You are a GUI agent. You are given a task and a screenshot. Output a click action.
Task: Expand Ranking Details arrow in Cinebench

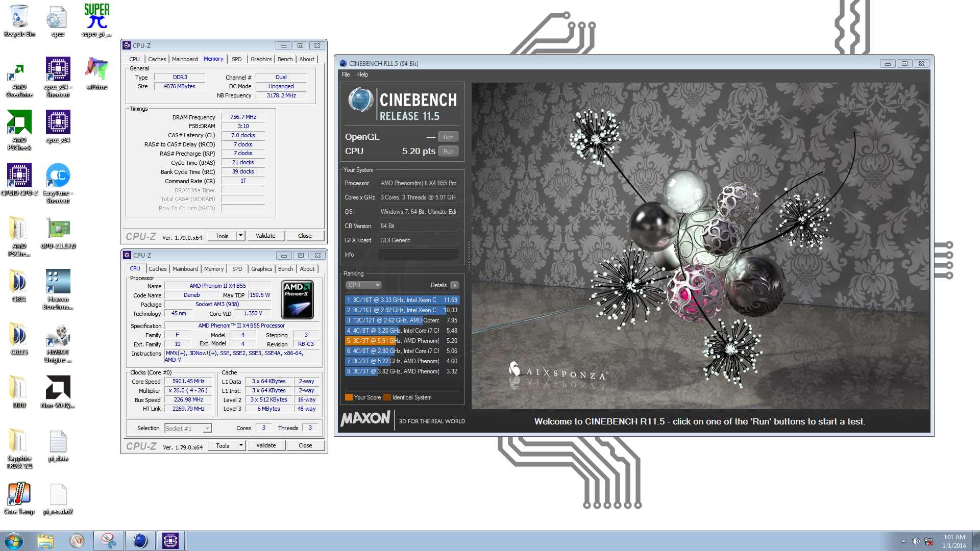click(454, 285)
